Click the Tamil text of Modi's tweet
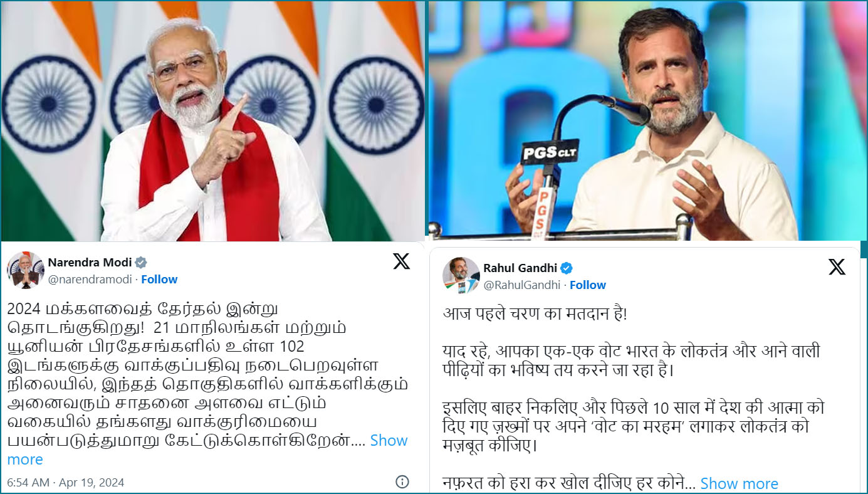Image resolution: width=868 pixels, height=494 pixels. 188,374
